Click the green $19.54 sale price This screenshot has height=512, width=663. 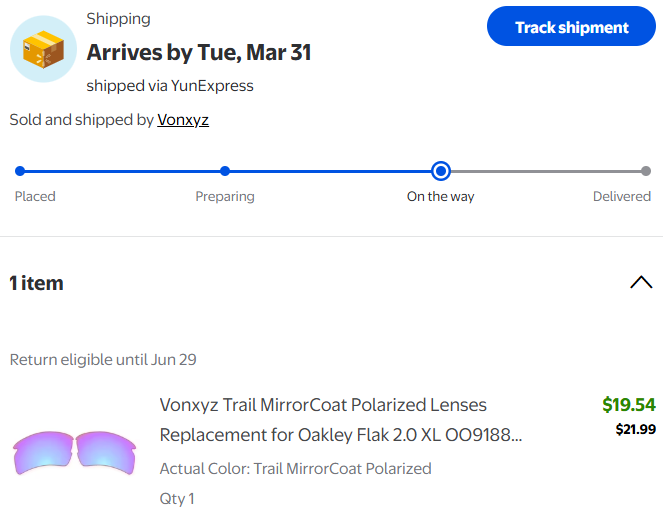[629, 405]
